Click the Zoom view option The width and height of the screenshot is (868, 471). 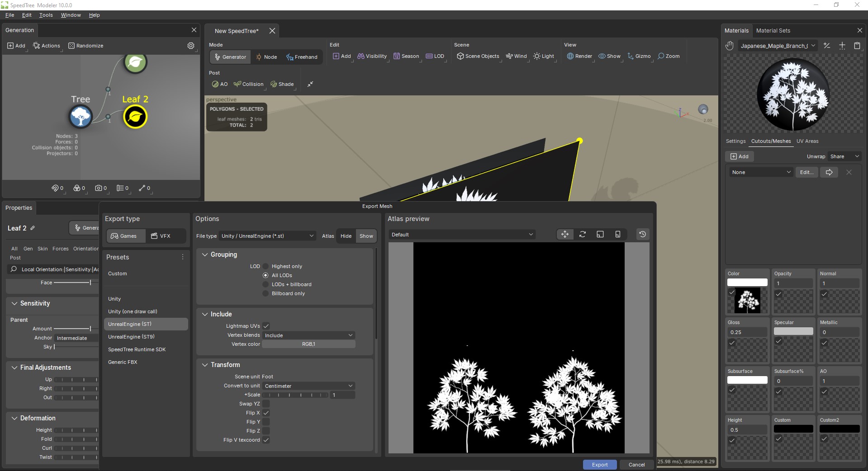(669, 56)
